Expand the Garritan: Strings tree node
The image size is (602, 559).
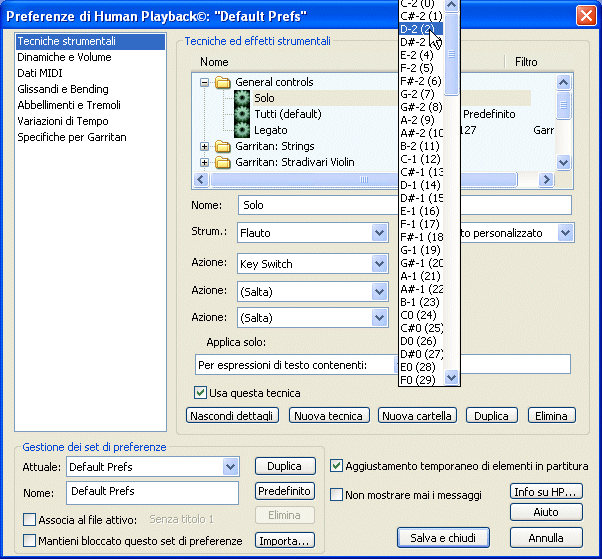click(x=205, y=147)
